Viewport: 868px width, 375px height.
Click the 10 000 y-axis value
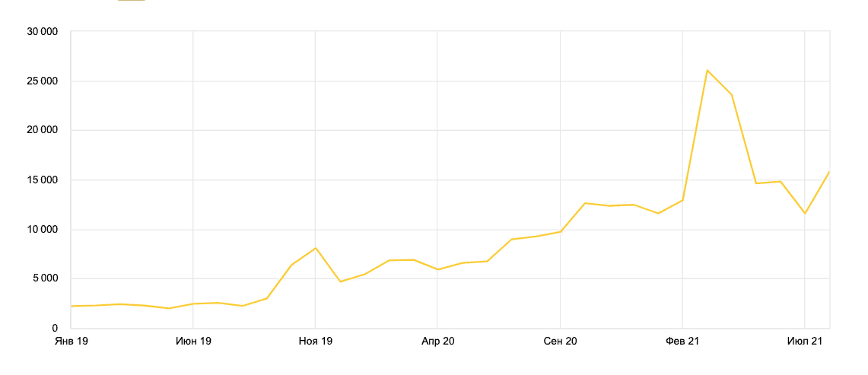(43, 230)
